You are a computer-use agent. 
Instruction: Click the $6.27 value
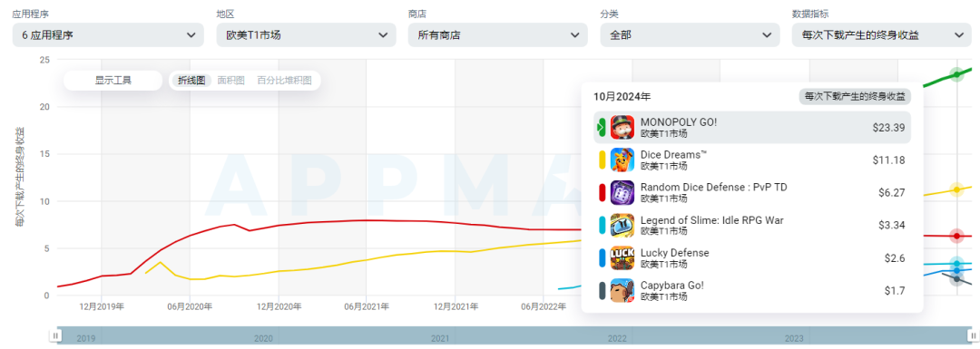[x=892, y=192]
